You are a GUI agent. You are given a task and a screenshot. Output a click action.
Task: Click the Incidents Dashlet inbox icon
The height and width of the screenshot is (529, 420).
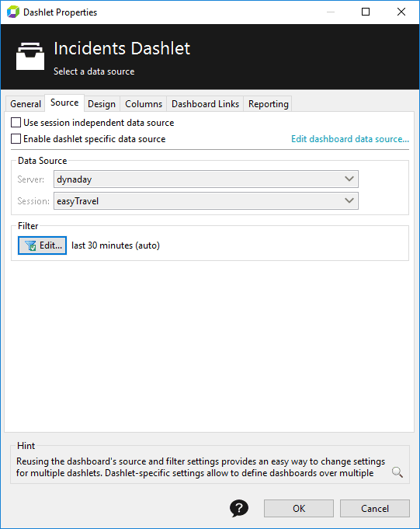[30, 57]
